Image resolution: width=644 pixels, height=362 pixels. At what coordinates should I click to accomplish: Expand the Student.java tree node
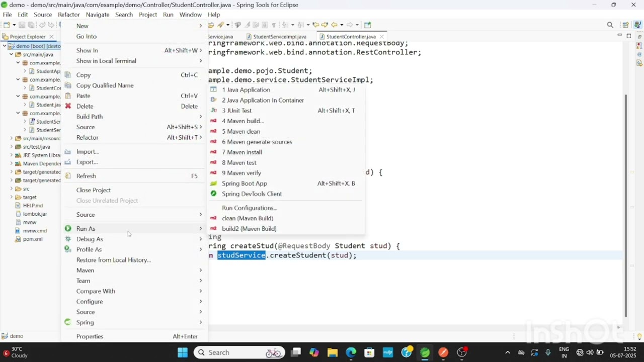pyautogui.click(x=25, y=105)
